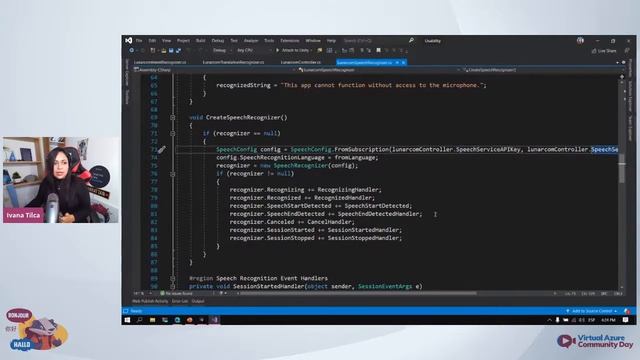640x360 pixels.
Task: Click the Open File toolbar icon
Action: coord(163,51)
